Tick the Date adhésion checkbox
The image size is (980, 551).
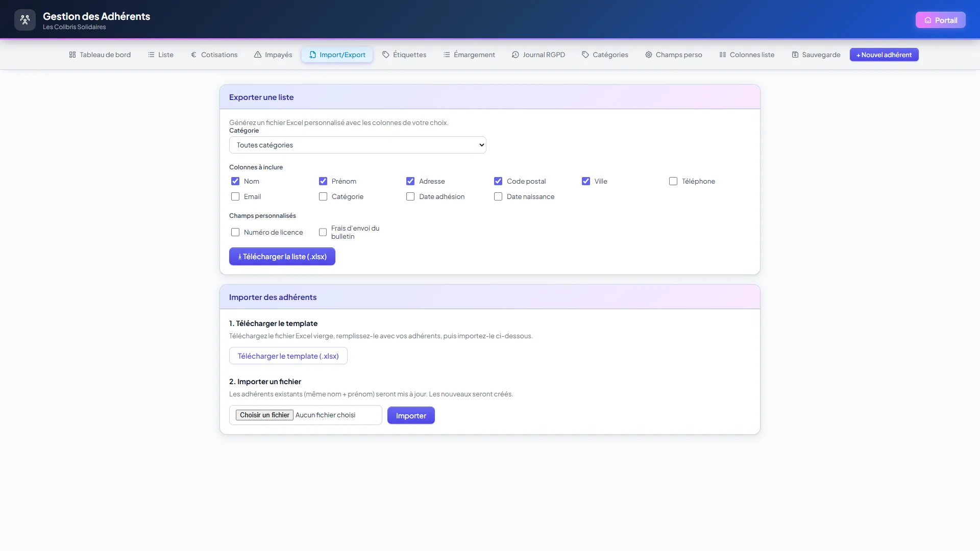[x=410, y=196]
